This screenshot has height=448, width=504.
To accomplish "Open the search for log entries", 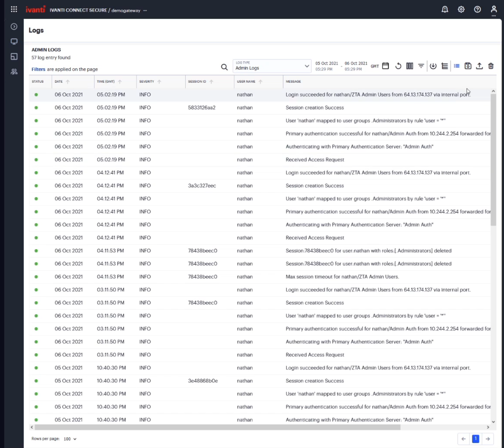I will [x=224, y=67].
